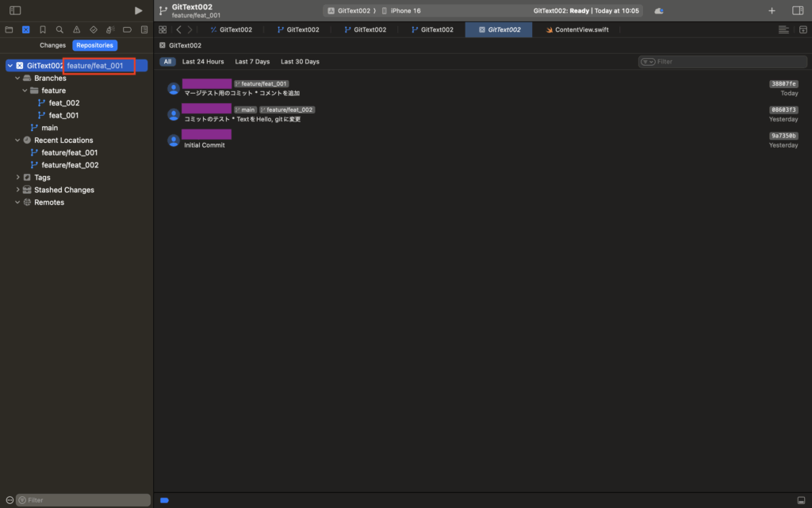Select the Source Control navigator icon
The width and height of the screenshot is (812, 508).
(x=26, y=29)
